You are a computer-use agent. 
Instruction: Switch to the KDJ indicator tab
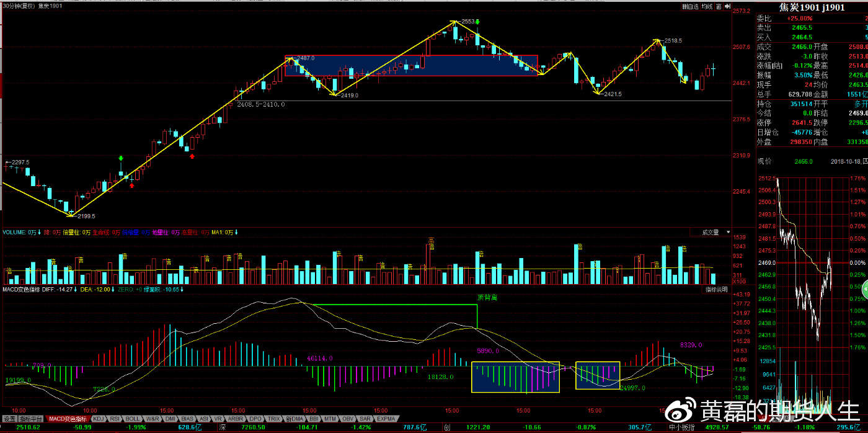coord(99,419)
